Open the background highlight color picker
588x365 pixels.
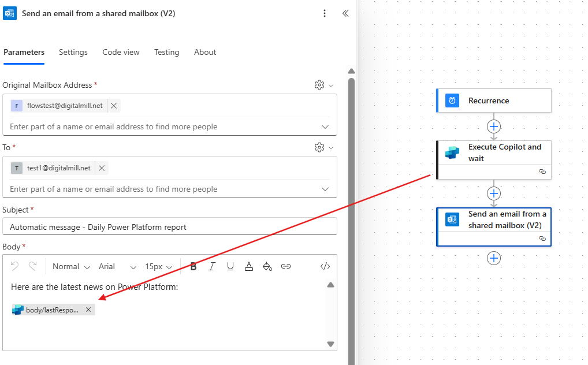point(267,266)
